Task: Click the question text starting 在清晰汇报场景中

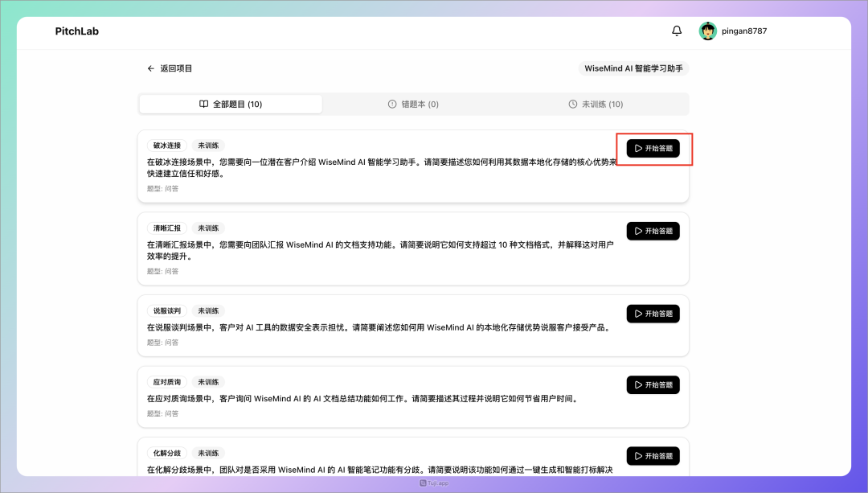Action: point(380,250)
